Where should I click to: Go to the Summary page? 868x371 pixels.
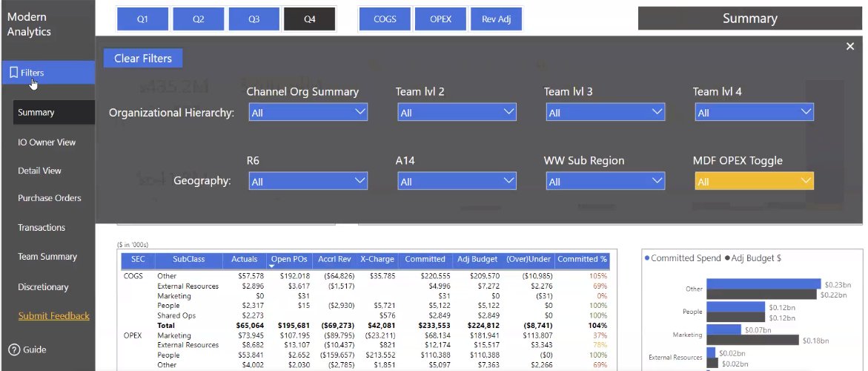[53, 112]
